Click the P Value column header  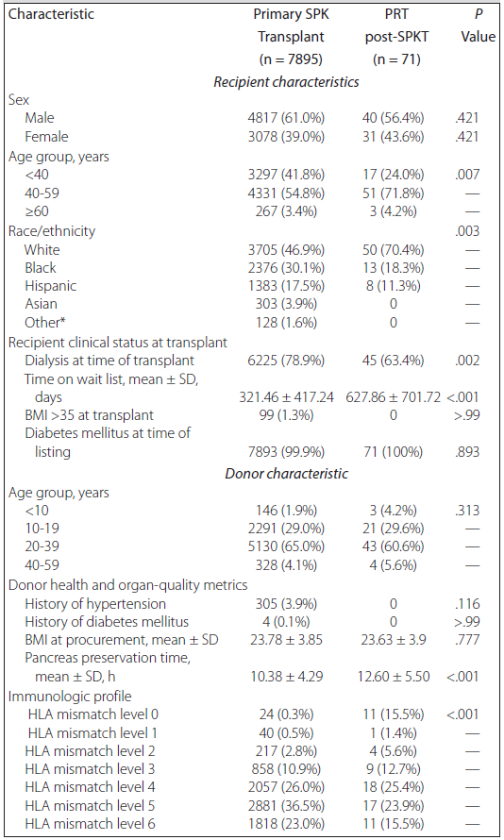coord(478,25)
